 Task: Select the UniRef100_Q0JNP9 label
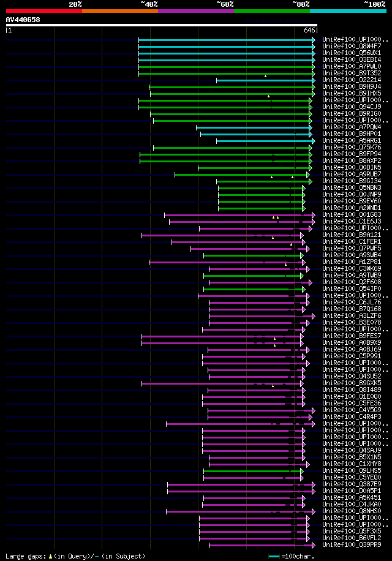(x=352, y=194)
